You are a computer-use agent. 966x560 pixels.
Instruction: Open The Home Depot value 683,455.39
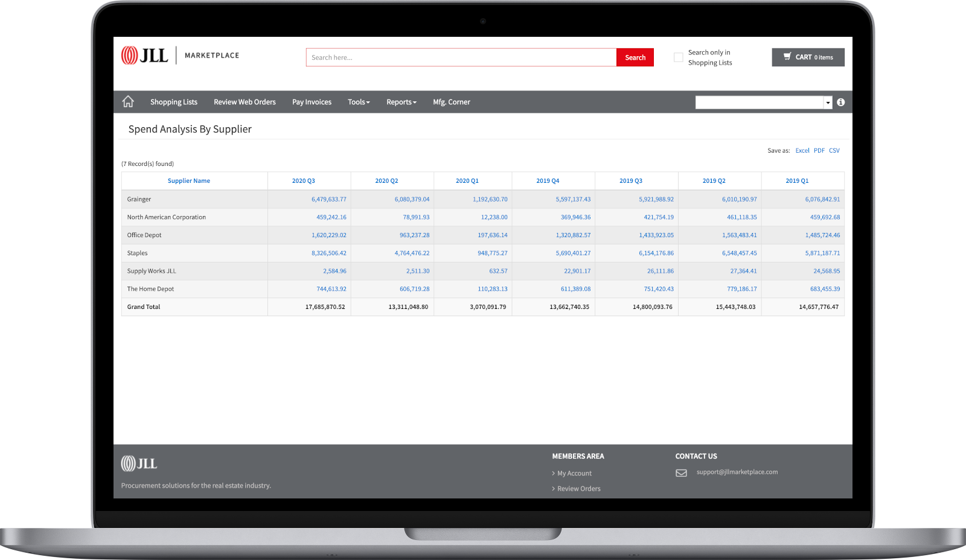pos(825,289)
